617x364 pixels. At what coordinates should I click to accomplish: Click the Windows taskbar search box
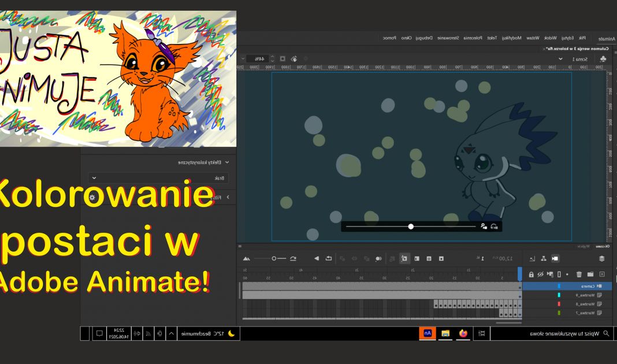click(552, 333)
